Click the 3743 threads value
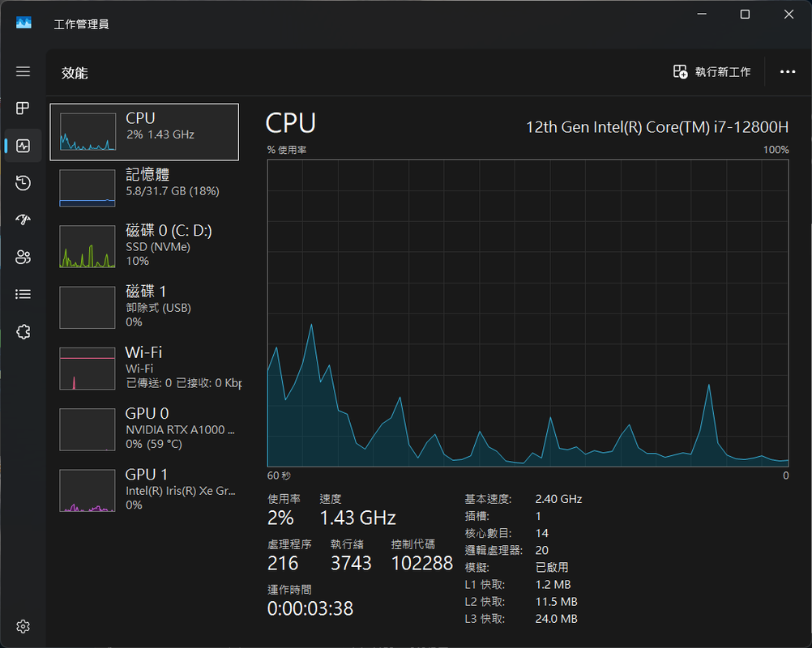812x648 pixels. 351,563
